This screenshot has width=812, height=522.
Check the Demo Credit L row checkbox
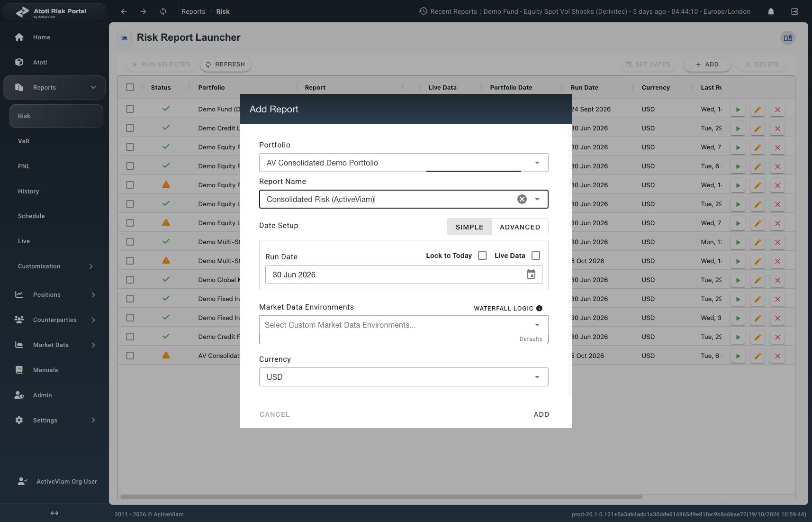click(130, 128)
